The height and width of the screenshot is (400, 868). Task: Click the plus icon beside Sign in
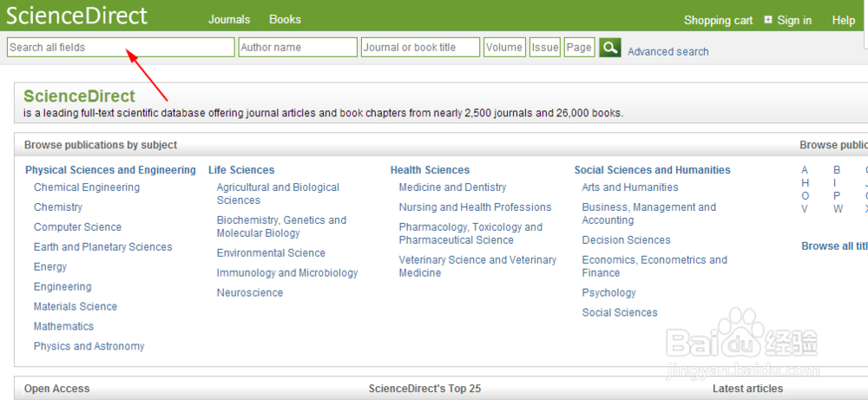768,20
